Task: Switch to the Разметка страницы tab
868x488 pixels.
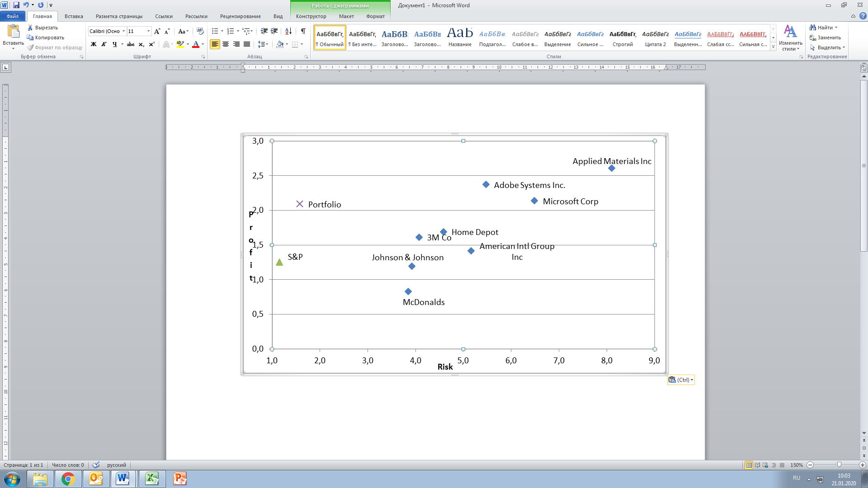Action: click(x=119, y=16)
